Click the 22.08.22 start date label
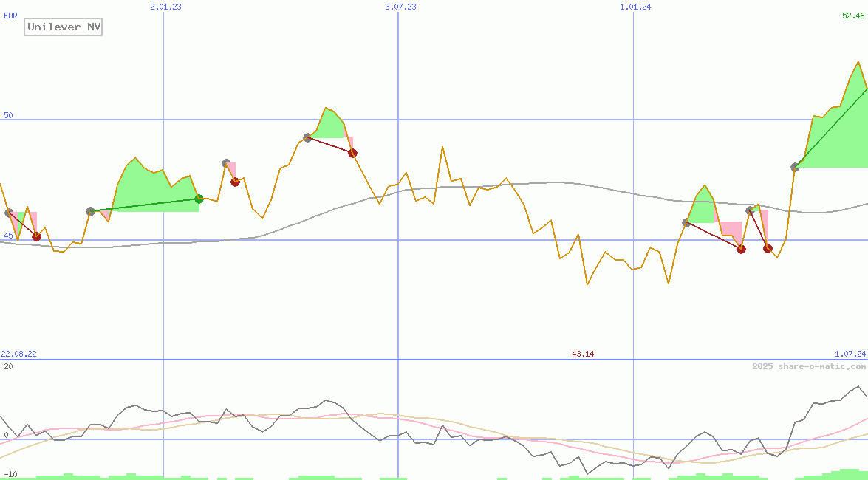 pos(18,354)
